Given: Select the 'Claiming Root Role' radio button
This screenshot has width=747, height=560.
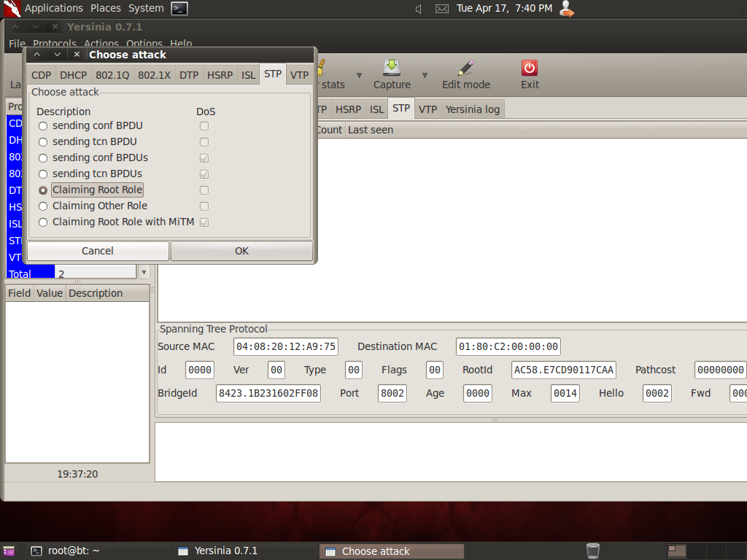Looking at the screenshot, I should (x=43, y=190).
